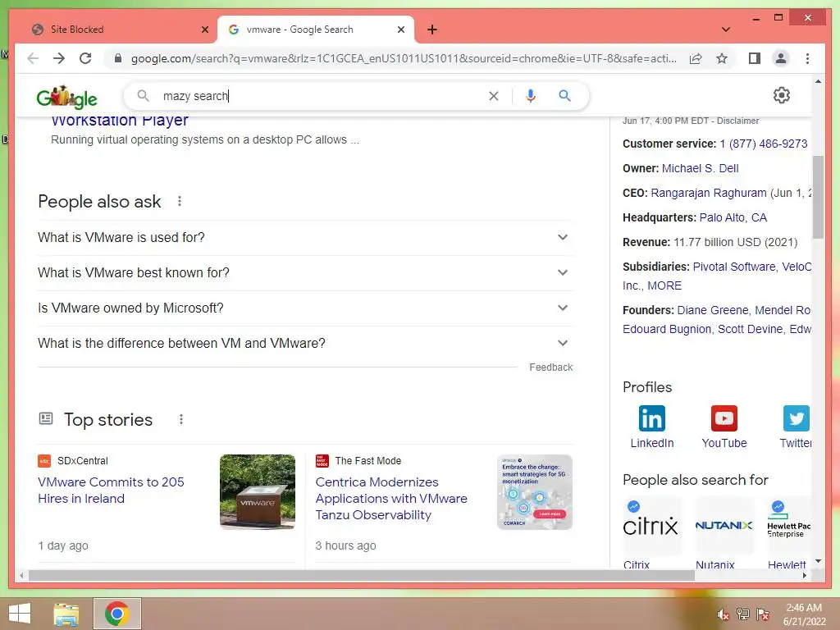
Task: Close the Site Blocked tab
Action: (204, 30)
